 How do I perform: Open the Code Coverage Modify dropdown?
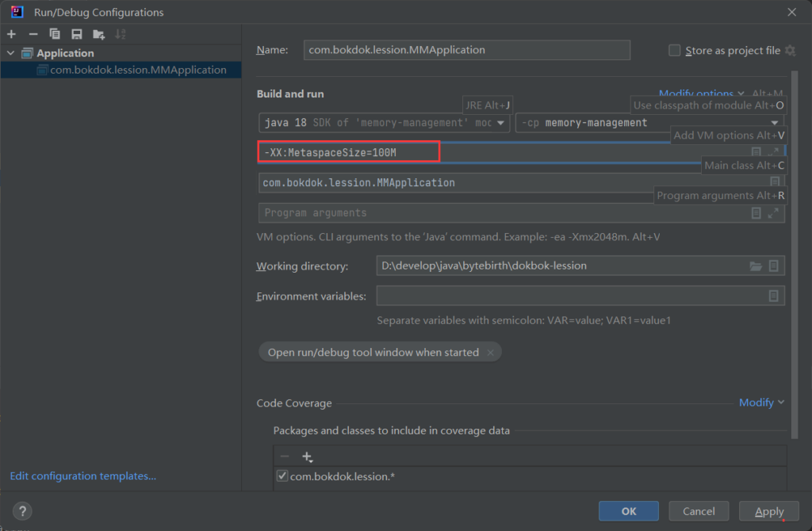(761, 402)
